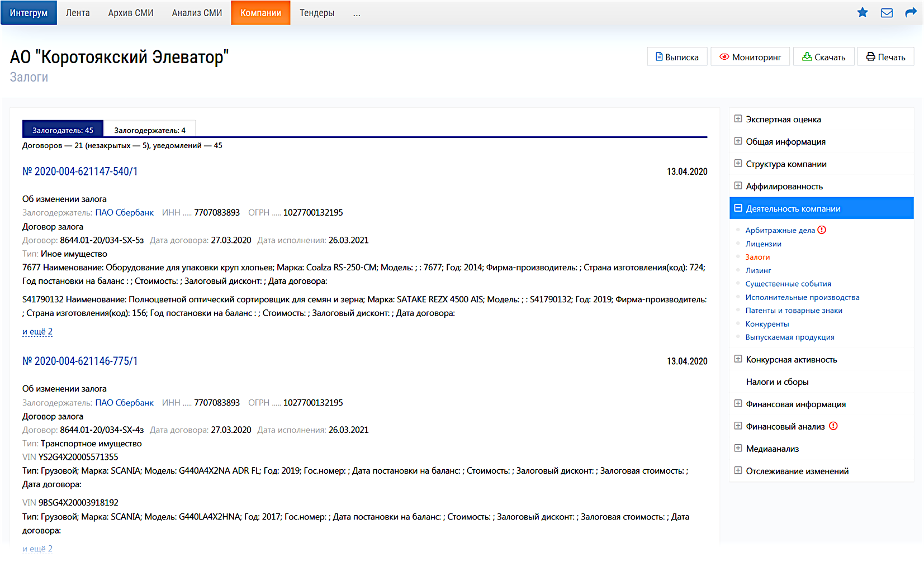The width and height of the screenshot is (924, 567).
Task: Click the star favorites icon
Action: (x=863, y=12)
